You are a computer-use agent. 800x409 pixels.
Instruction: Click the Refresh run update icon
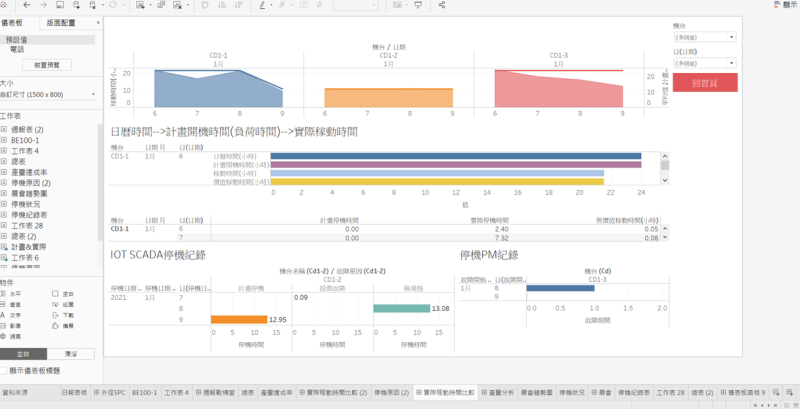click(112, 5)
